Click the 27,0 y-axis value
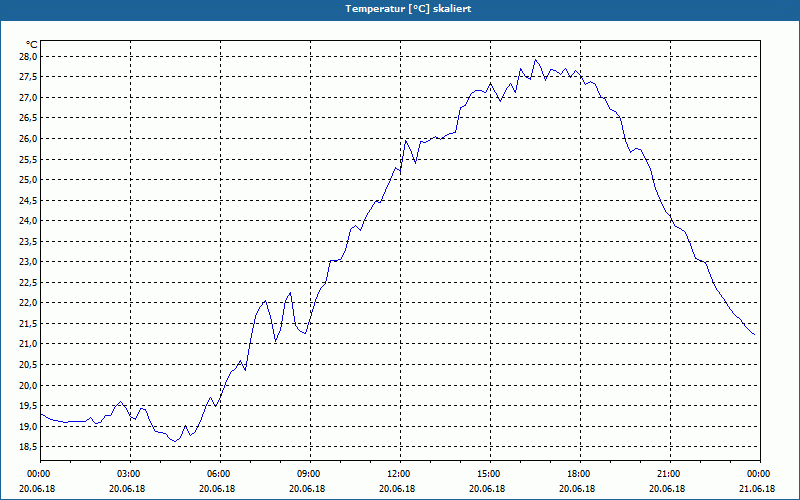 (29, 97)
